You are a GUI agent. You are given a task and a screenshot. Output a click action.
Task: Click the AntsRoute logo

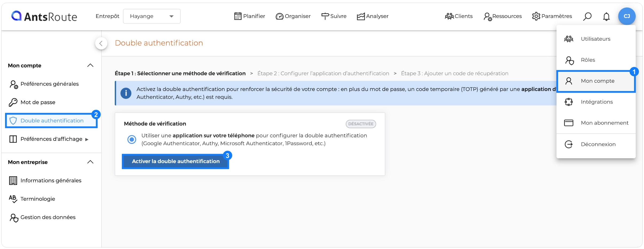(x=44, y=16)
